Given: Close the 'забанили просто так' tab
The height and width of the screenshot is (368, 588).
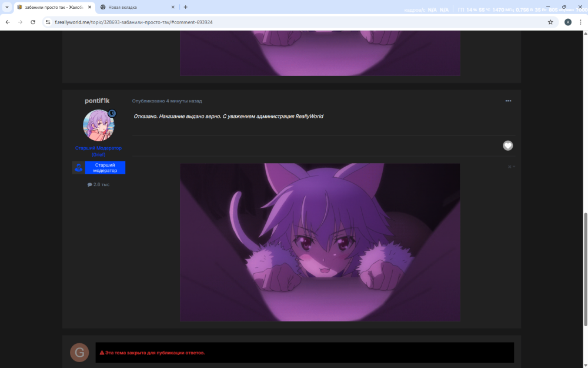Looking at the screenshot, I should point(89,7).
